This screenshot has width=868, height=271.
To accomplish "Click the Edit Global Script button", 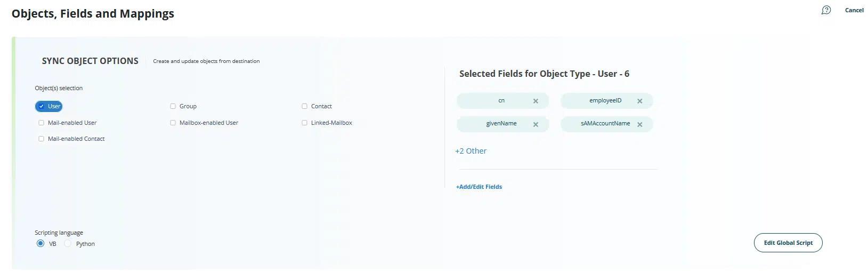I will (788, 243).
